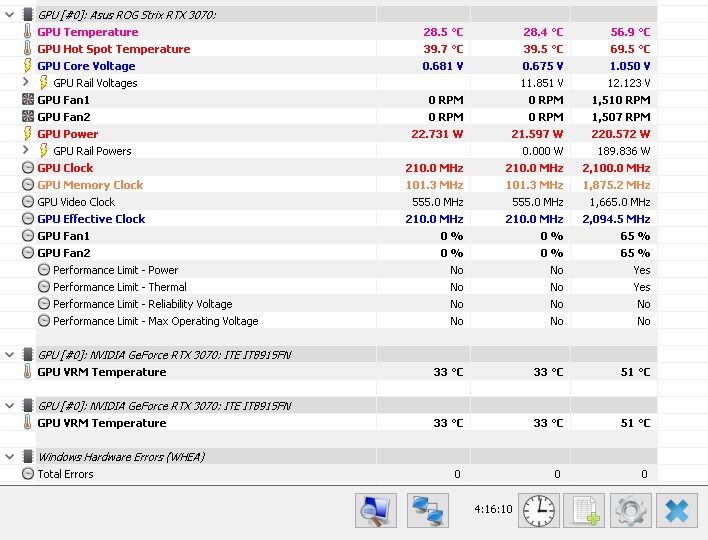Image resolution: width=708 pixels, height=540 pixels.
Task: Select the Performance Limit - Thermal label
Action: tap(120, 287)
